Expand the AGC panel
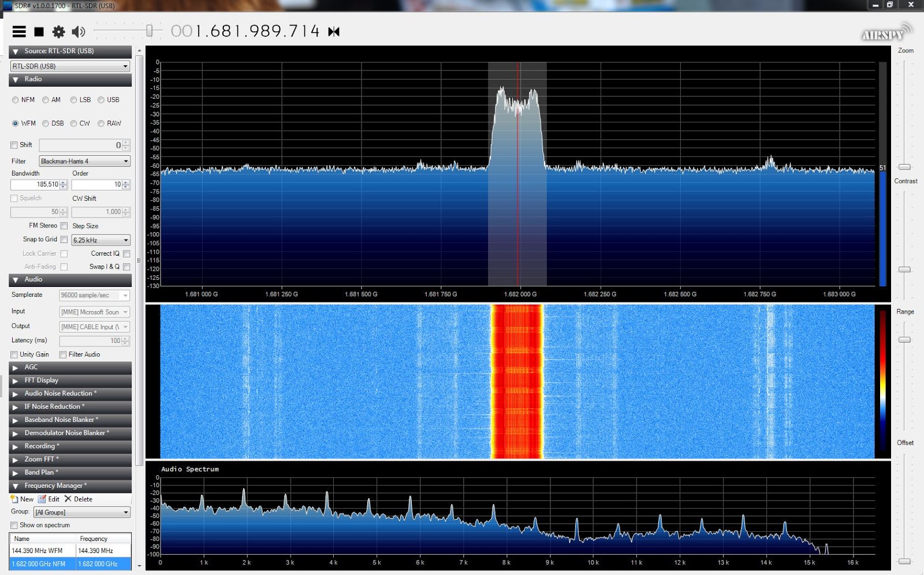The width and height of the screenshot is (924, 575). click(x=69, y=367)
